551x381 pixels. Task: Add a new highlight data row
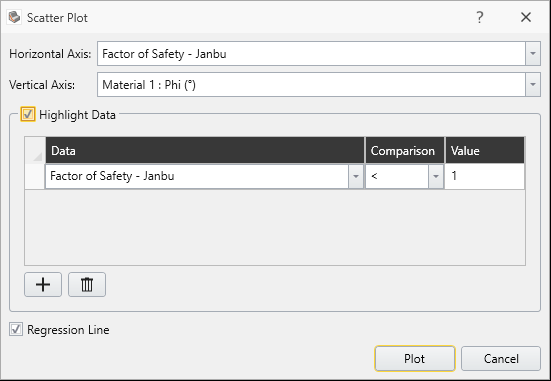point(43,284)
